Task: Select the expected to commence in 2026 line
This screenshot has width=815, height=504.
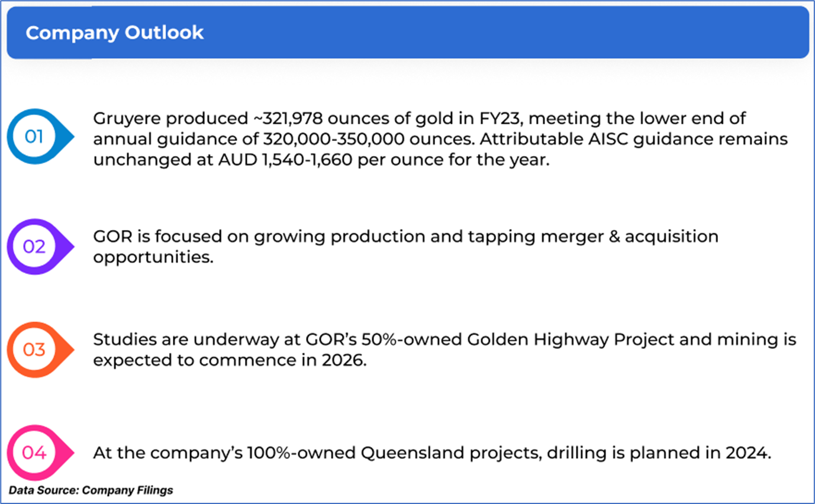Action: pos(230,360)
